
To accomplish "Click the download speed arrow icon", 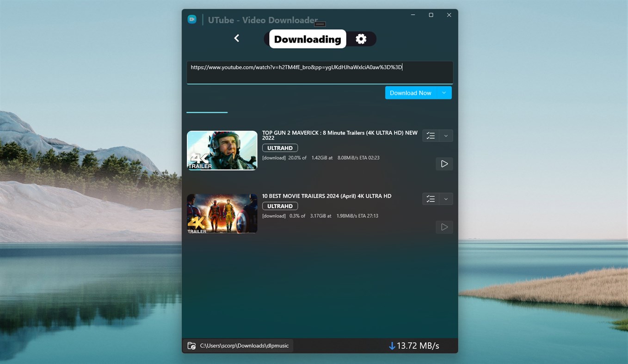I will tap(392, 345).
